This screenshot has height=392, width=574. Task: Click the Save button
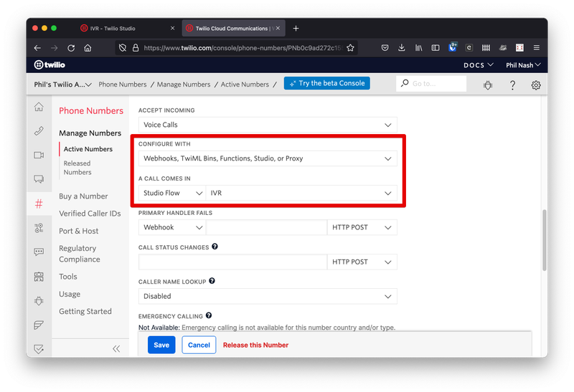[x=161, y=345]
